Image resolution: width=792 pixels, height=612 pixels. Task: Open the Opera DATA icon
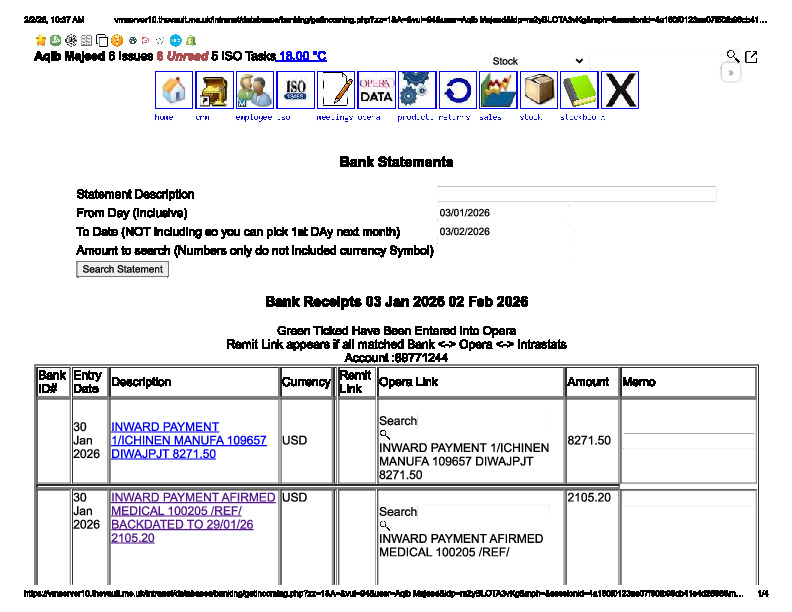pos(376,91)
